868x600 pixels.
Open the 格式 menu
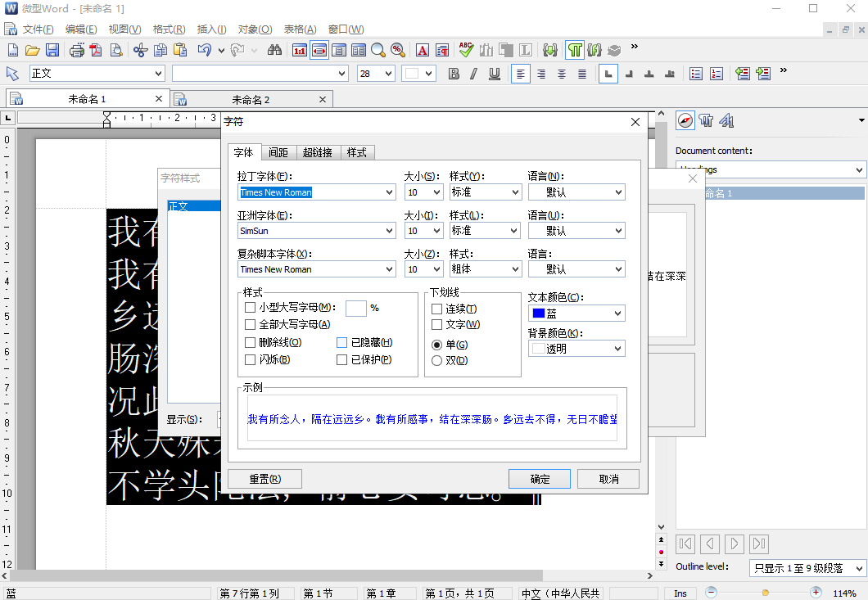(x=169, y=29)
